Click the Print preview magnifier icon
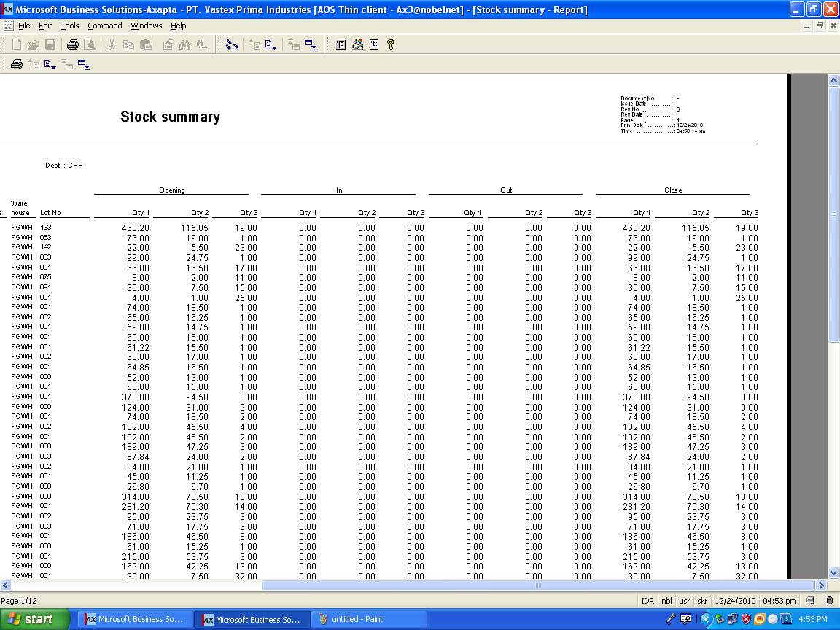The height and width of the screenshot is (630, 840). (90, 45)
